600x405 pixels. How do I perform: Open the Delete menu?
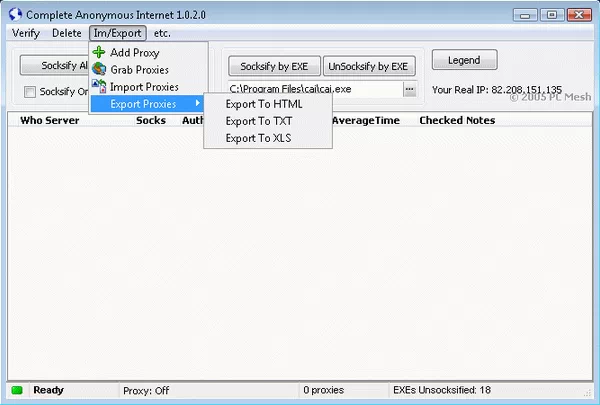[x=67, y=33]
